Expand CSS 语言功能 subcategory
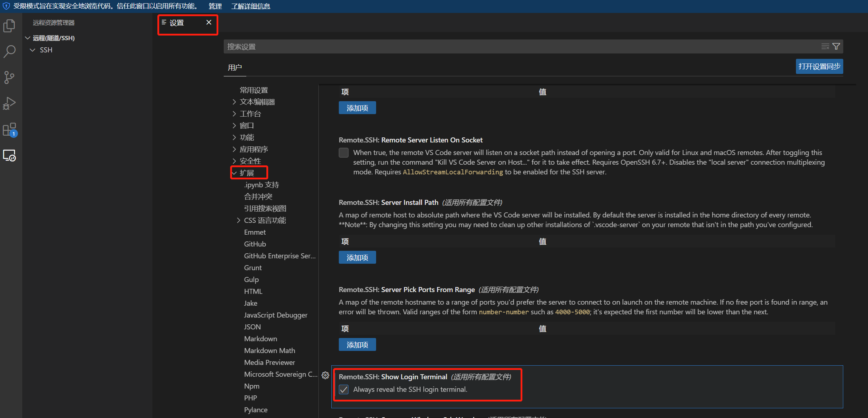The height and width of the screenshot is (418, 868). click(238, 220)
